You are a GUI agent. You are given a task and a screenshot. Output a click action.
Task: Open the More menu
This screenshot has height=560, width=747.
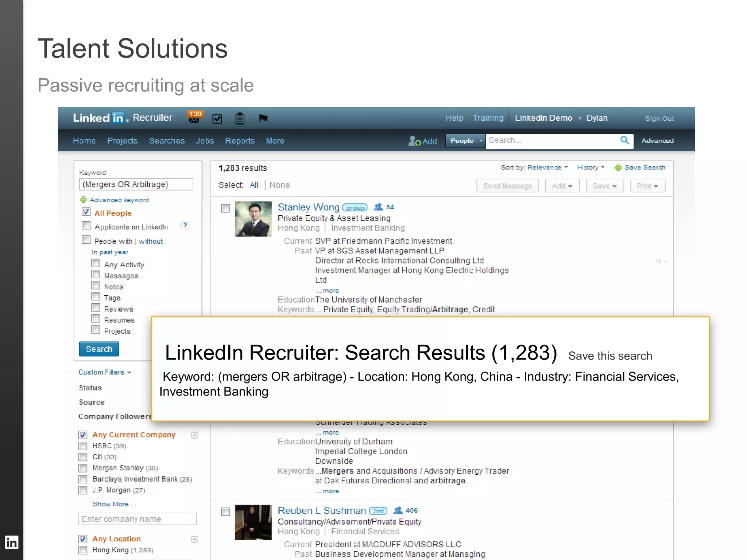275,141
